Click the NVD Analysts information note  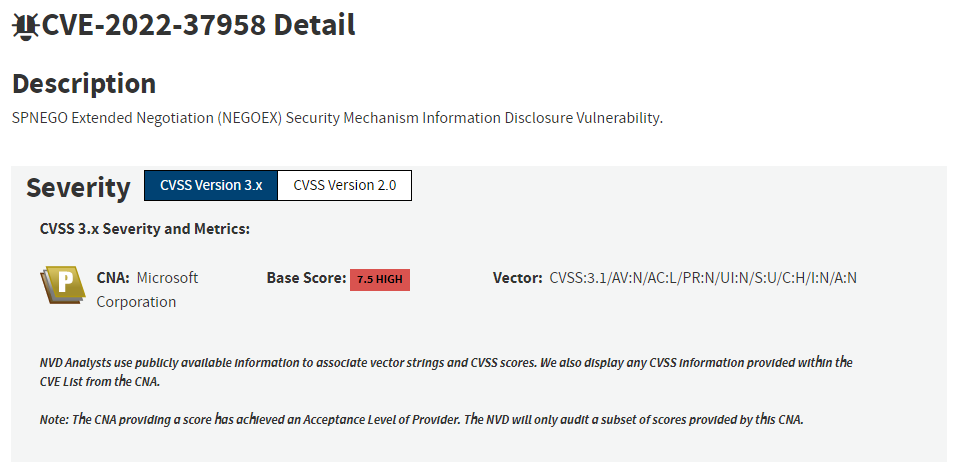click(446, 371)
